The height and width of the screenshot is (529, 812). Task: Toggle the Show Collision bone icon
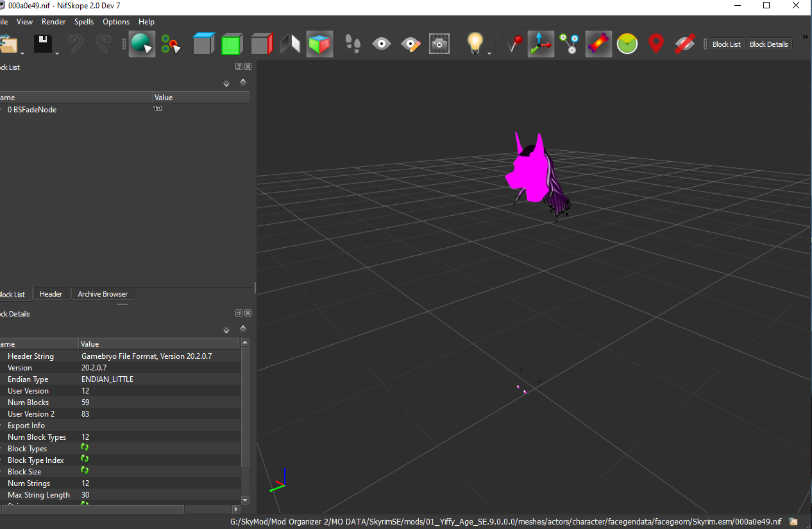pyautogui.click(x=598, y=44)
